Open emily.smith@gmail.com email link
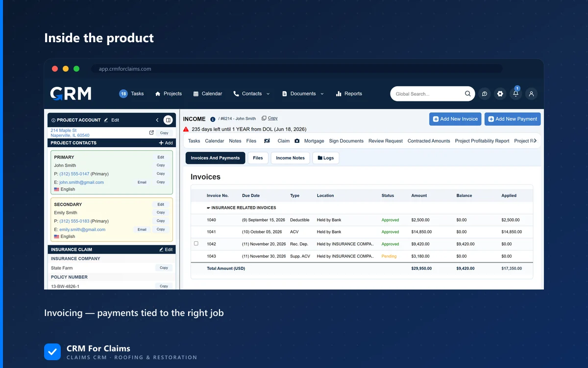 tap(82, 229)
